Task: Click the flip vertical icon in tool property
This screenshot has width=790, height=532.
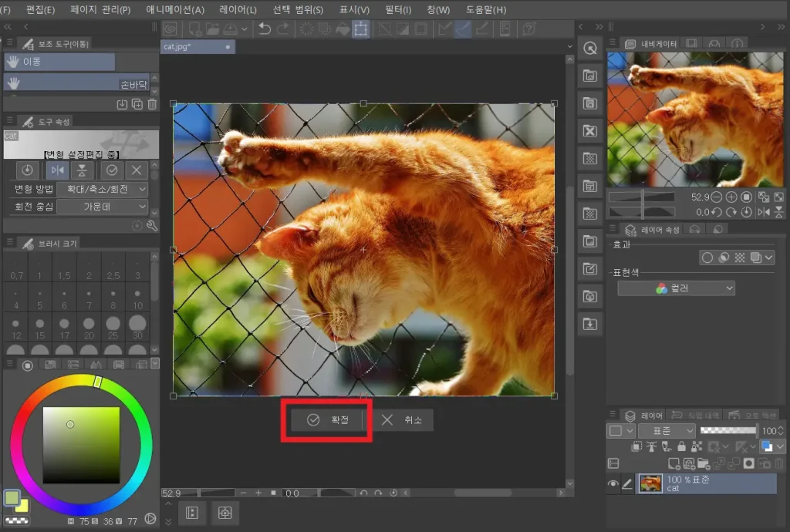Action: [83, 170]
